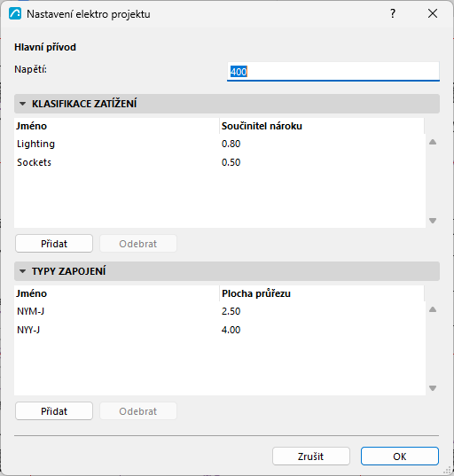Select the NYY-J wiring type row
This screenshot has width=454, height=476.
click(x=220, y=330)
